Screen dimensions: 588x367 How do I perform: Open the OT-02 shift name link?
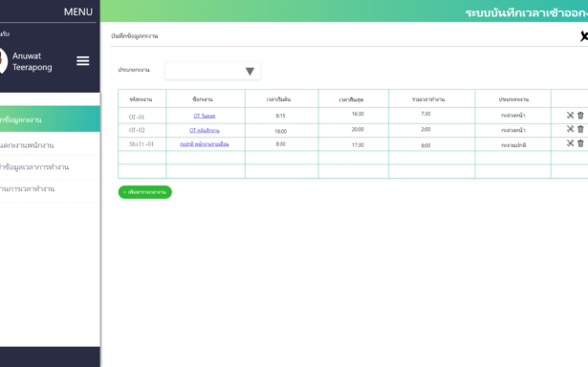205,130
